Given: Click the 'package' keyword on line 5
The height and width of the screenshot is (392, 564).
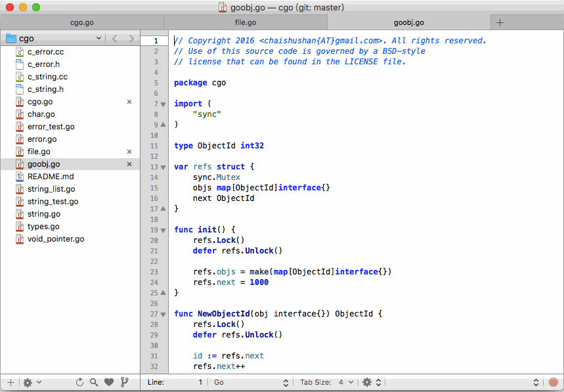Looking at the screenshot, I should (x=190, y=83).
